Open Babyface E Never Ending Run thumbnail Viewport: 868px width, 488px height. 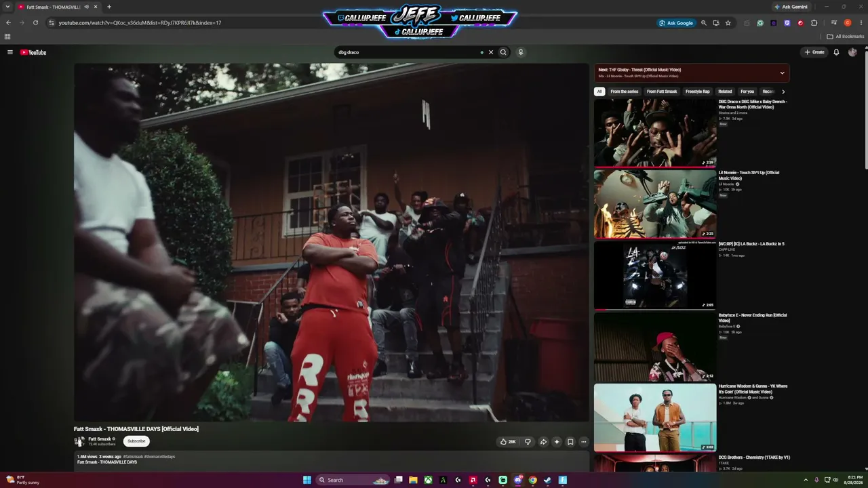(655, 346)
